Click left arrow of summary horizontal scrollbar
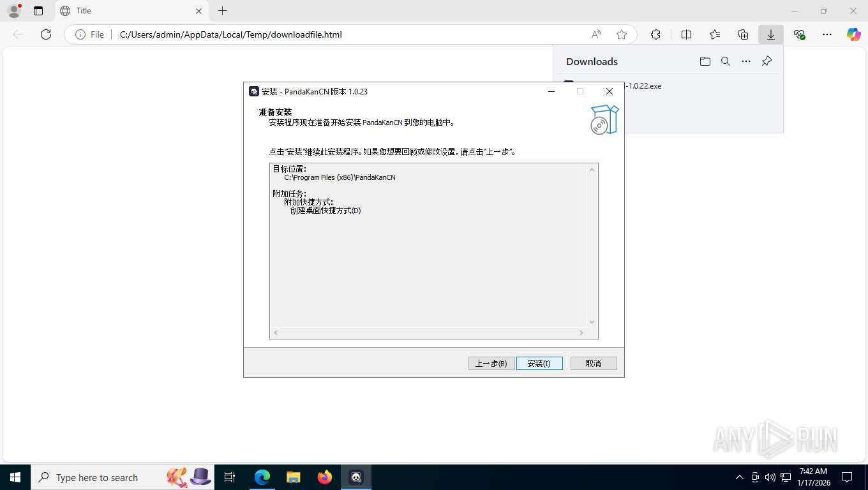 [x=276, y=333]
